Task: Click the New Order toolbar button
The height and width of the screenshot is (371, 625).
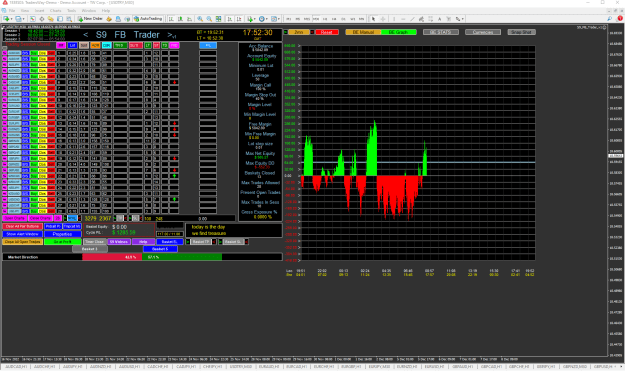Action: [x=90, y=19]
